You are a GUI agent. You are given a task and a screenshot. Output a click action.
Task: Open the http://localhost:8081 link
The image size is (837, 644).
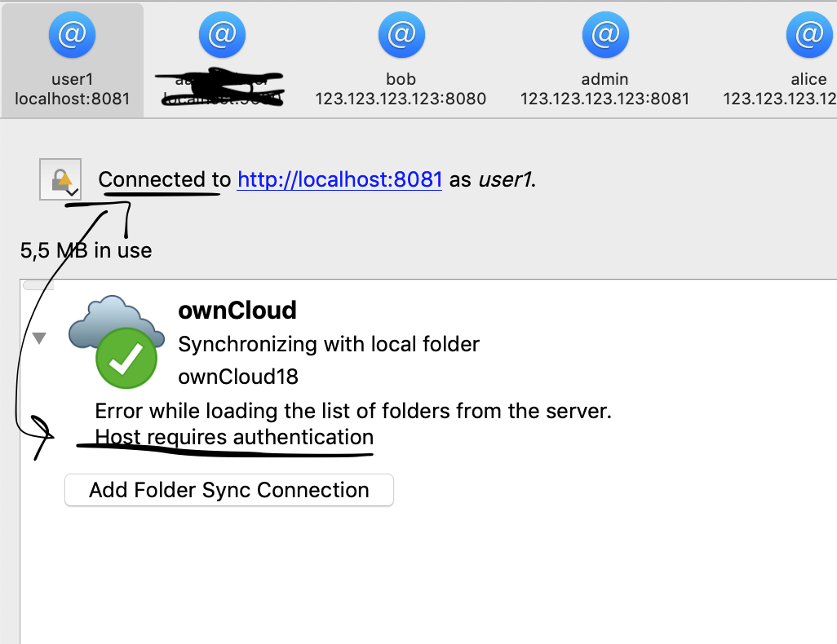[339, 179]
